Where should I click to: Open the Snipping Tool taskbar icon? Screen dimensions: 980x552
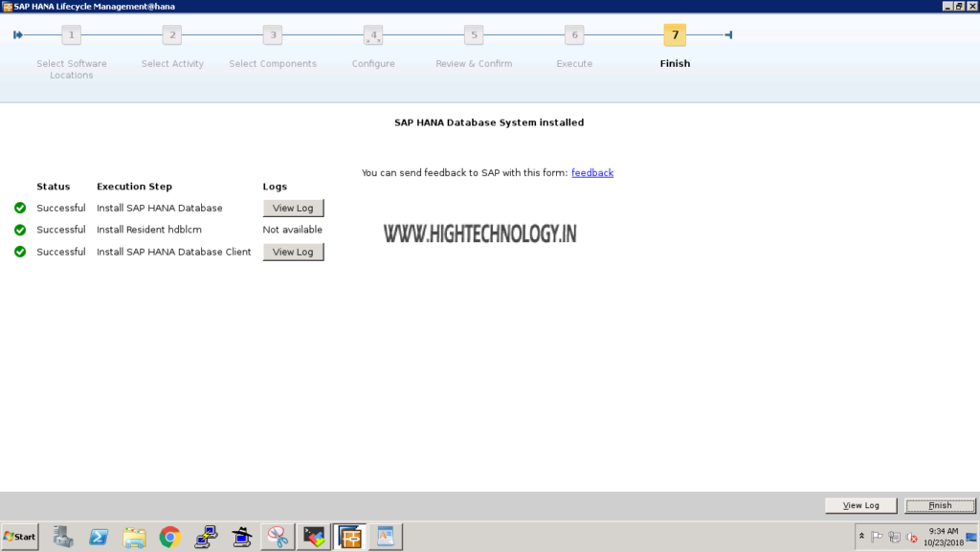coord(278,537)
